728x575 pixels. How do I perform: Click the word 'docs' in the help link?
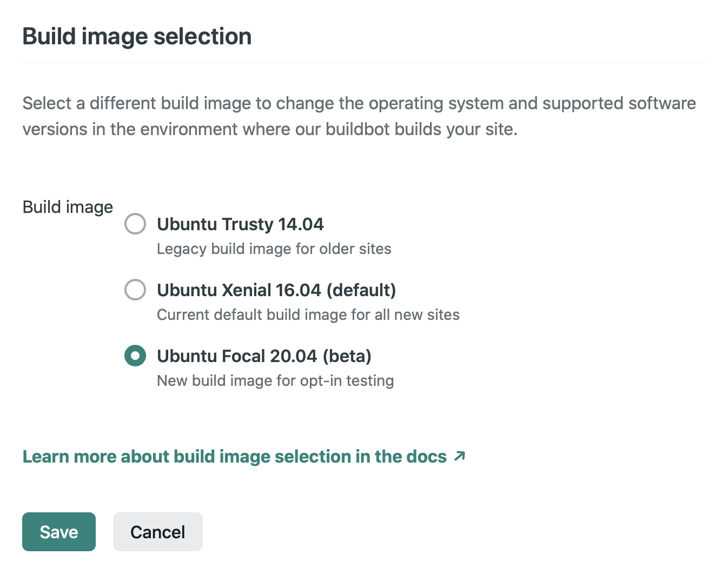[x=426, y=457]
